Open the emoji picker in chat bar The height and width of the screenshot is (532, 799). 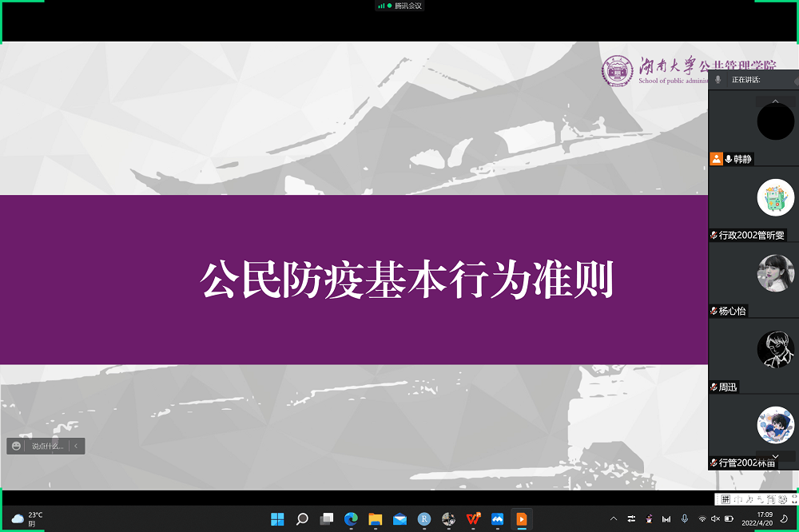click(17, 446)
